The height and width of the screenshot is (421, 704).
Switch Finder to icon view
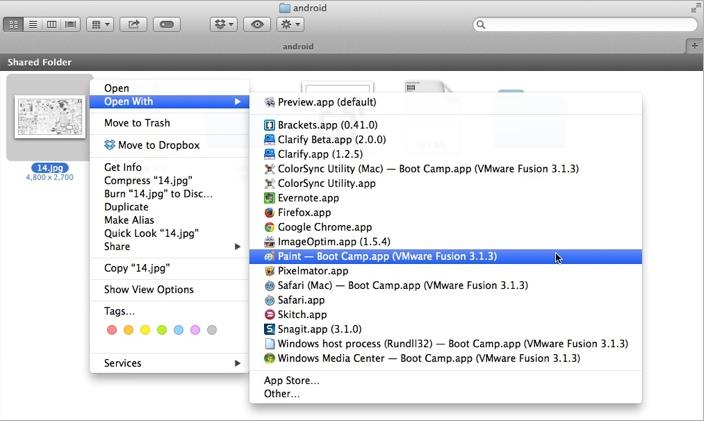coord(13,24)
